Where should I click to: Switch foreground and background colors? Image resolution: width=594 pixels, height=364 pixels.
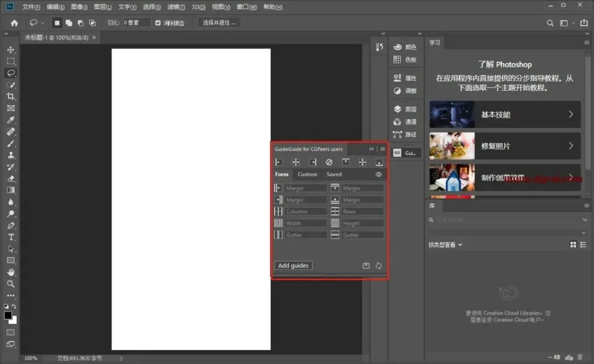click(14, 306)
